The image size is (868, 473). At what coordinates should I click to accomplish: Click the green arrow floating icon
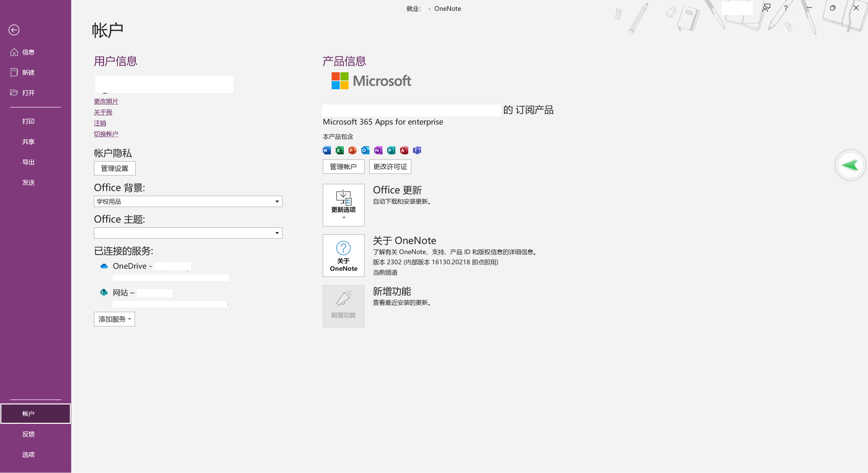tap(850, 165)
